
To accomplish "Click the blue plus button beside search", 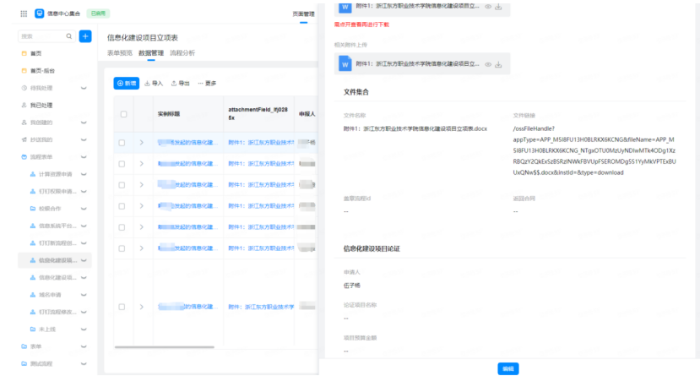I will point(85,36).
